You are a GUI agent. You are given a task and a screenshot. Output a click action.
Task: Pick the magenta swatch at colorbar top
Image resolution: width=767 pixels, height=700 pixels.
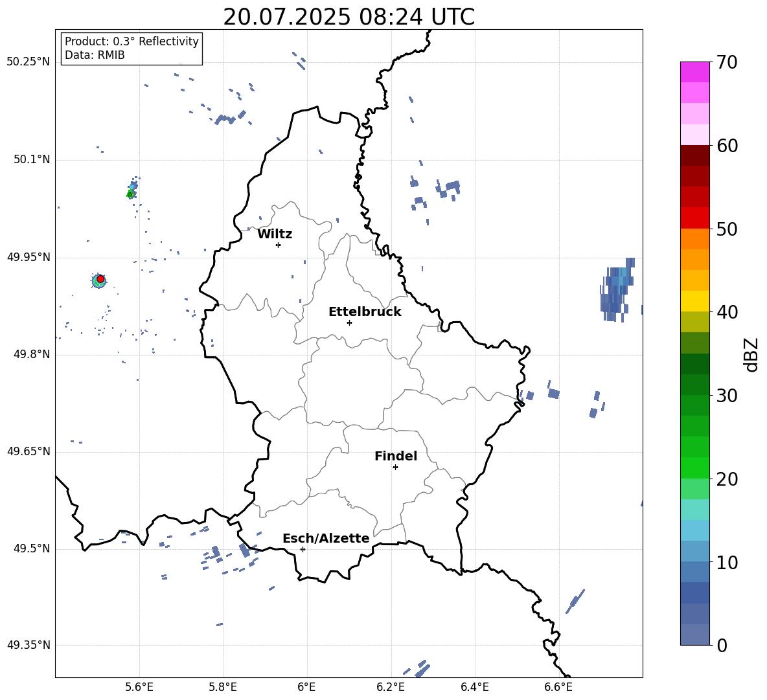pyautogui.click(x=694, y=73)
